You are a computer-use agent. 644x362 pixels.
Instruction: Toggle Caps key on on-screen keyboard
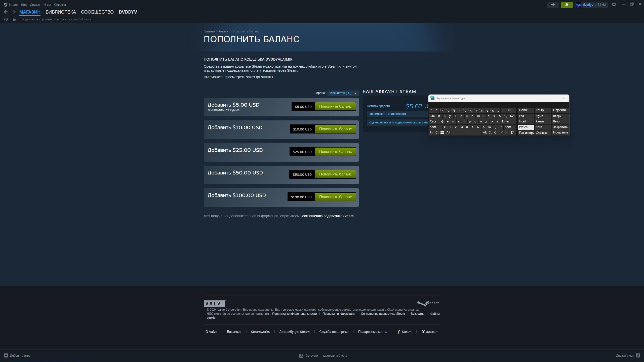click(x=433, y=121)
